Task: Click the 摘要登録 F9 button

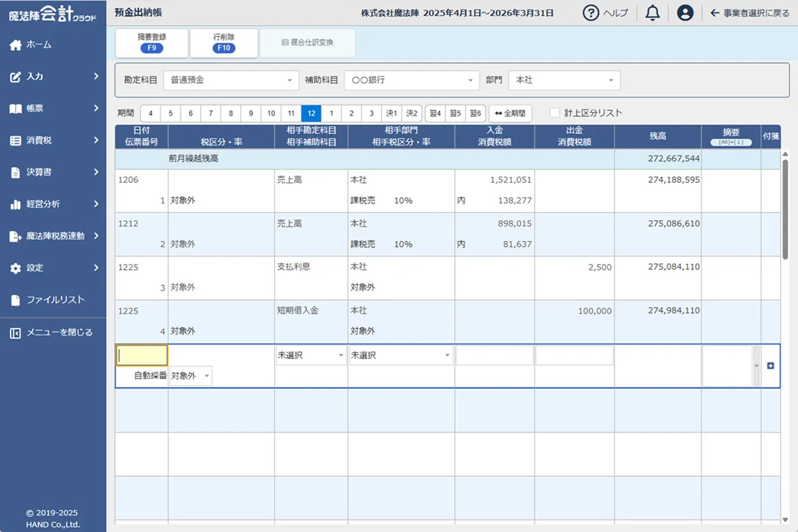Action: click(x=152, y=43)
